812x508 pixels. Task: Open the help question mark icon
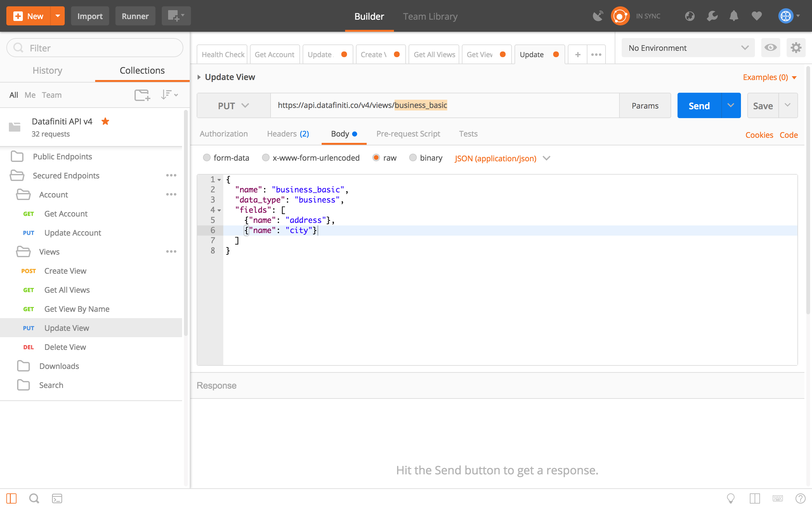800,498
